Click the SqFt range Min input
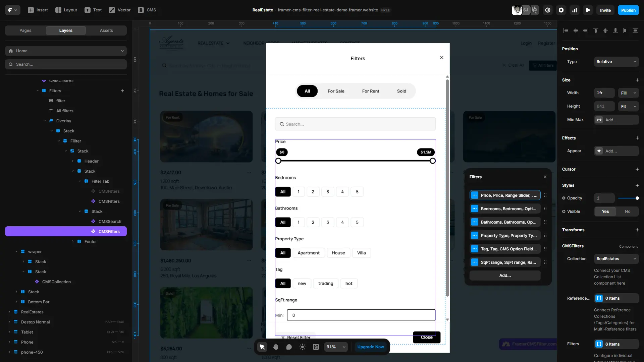 [361, 315]
